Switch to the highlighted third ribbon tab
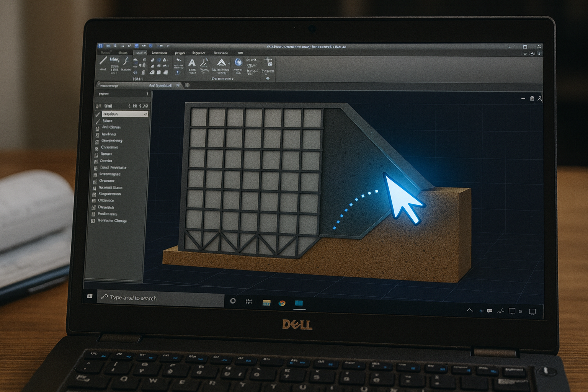 [x=140, y=53]
